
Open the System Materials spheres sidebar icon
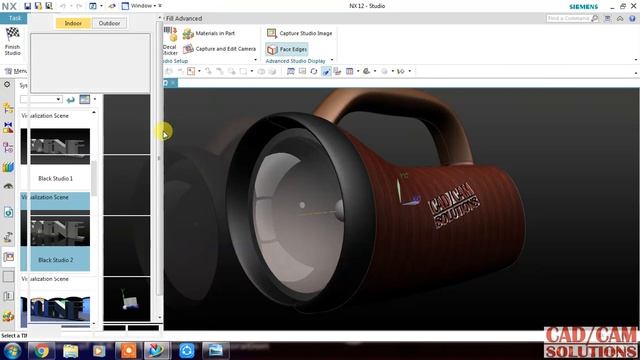[x=8, y=316]
